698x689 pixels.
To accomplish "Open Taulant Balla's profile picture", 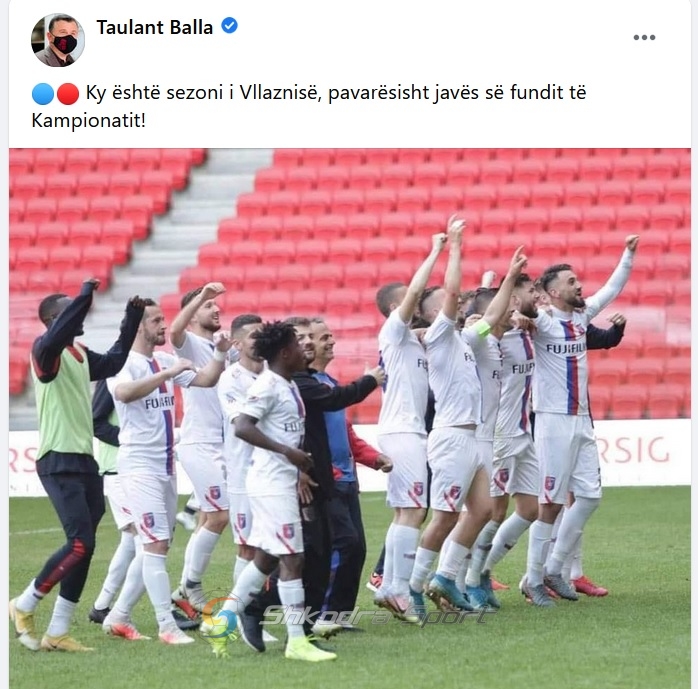I will [58, 40].
